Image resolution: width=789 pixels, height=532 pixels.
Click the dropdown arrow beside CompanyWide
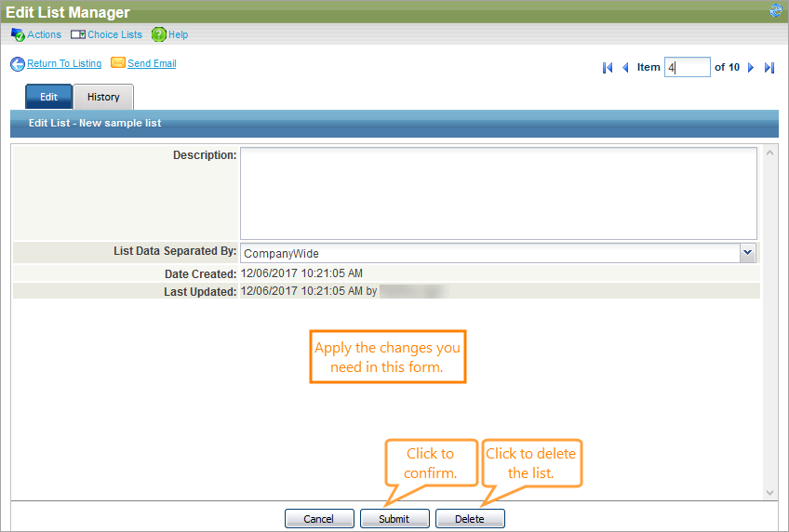tap(748, 253)
